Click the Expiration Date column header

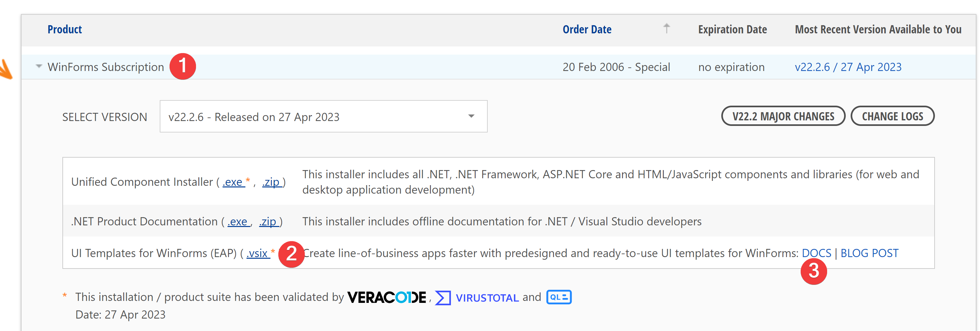click(732, 29)
